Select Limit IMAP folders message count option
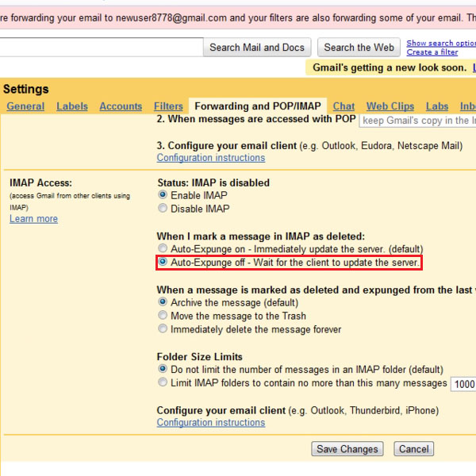Image resolution: width=476 pixels, height=476 pixels. click(x=163, y=382)
